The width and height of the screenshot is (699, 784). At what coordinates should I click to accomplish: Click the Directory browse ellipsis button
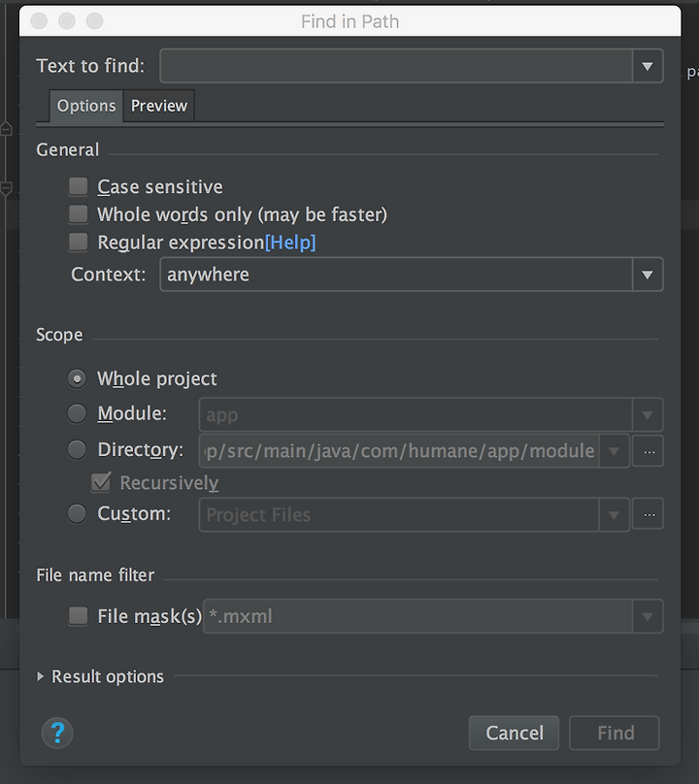[x=648, y=450]
